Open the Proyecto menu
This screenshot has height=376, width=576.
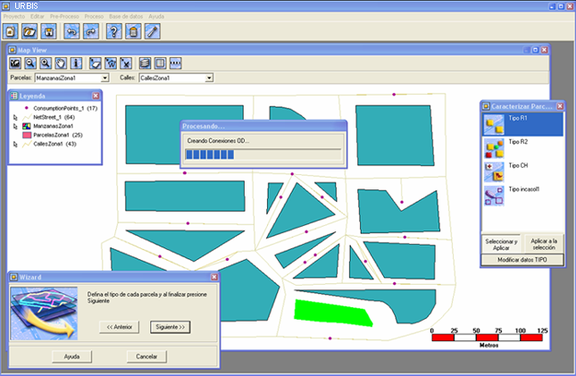(x=14, y=17)
